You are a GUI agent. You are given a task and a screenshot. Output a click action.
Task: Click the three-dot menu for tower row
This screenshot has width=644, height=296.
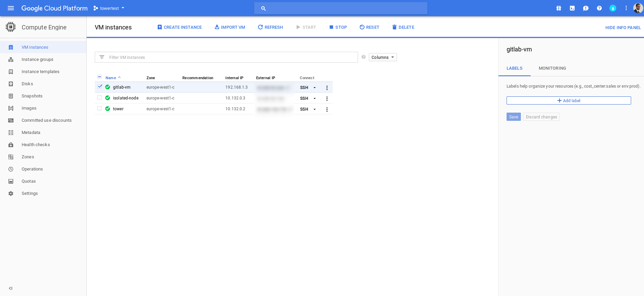(x=327, y=109)
